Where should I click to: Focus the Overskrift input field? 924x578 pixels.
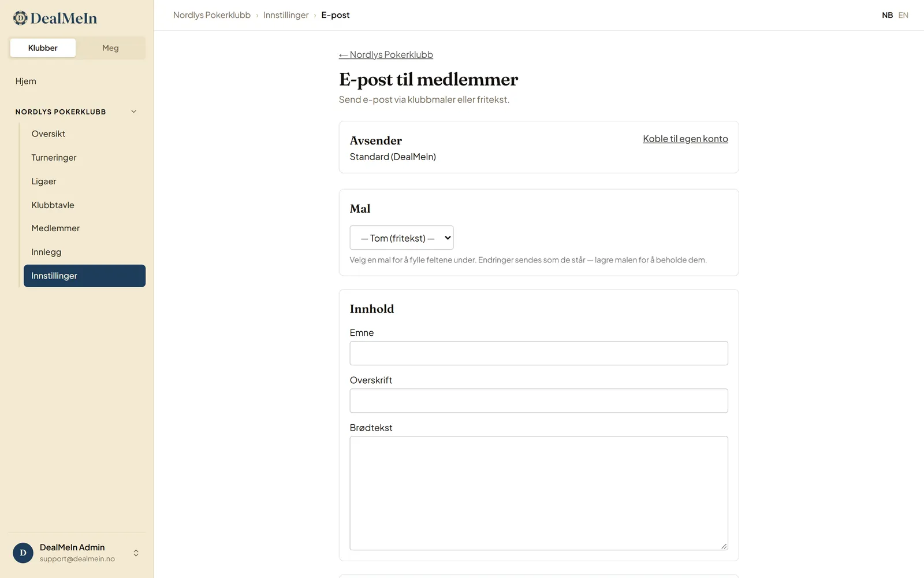point(539,401)
